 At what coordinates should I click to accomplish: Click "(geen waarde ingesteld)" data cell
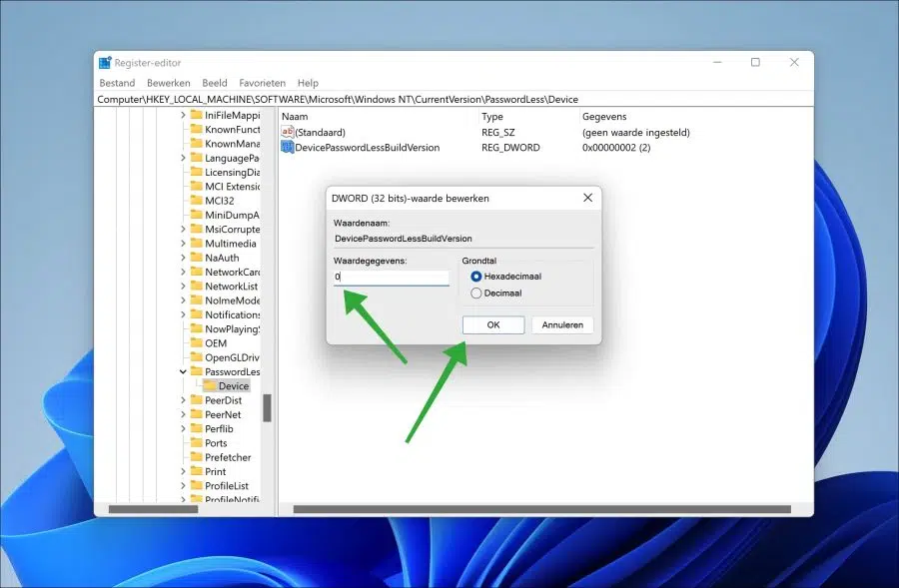point(636,133)
